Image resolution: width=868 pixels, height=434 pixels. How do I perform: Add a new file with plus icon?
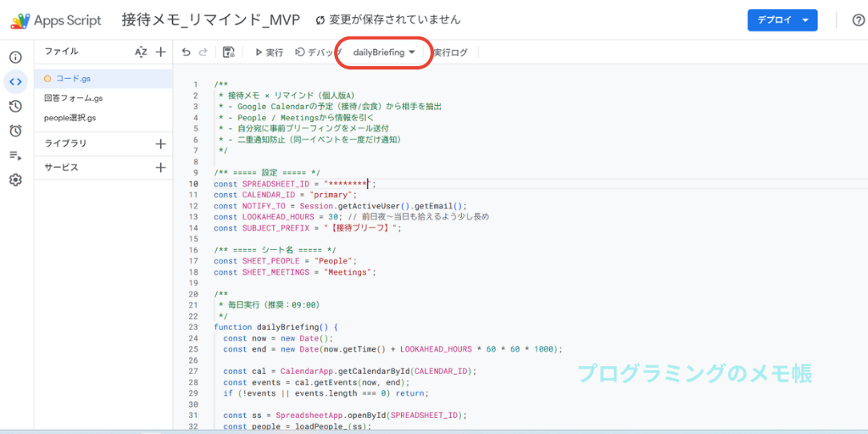160,53
